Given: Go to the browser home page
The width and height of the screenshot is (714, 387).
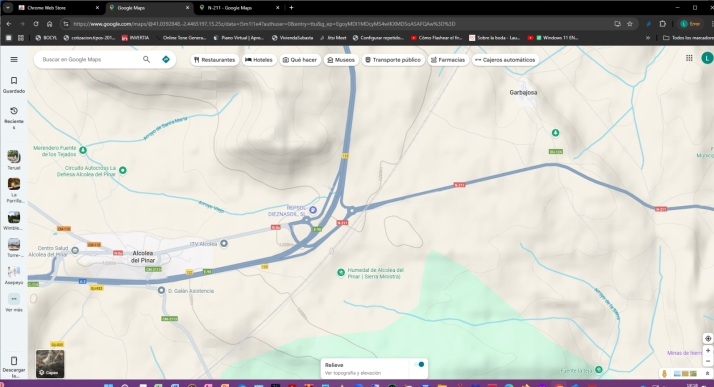Looking at the screenshot, I should pos(50,24).
